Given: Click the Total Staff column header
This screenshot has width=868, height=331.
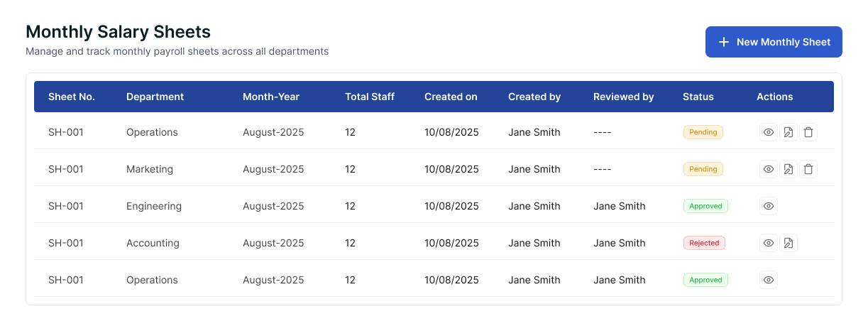Looking at the screenshot, I should point(369,97).
